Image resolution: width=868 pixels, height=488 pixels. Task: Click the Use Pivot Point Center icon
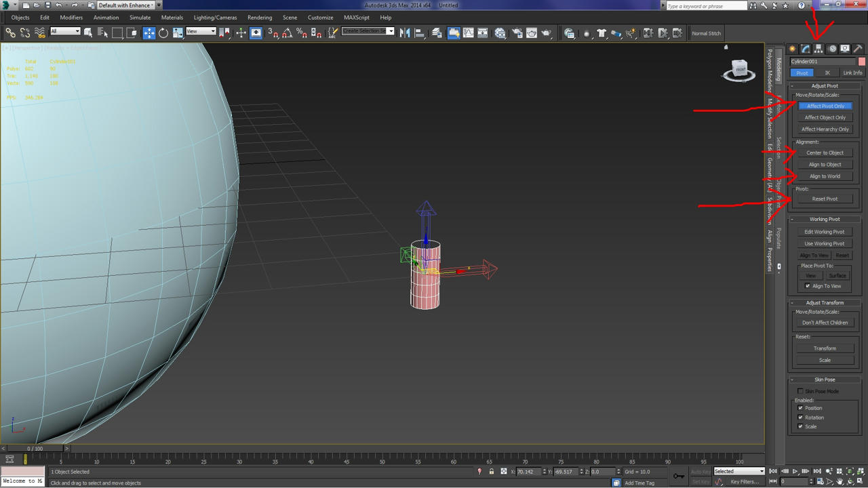tap(224, 33)
